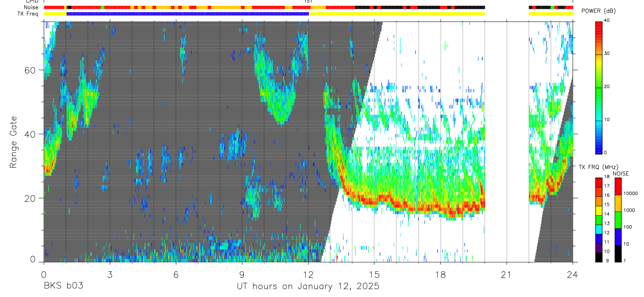
Task: Click the green swatch of the NOISE color bar
Action: click(x=618, y=220)
